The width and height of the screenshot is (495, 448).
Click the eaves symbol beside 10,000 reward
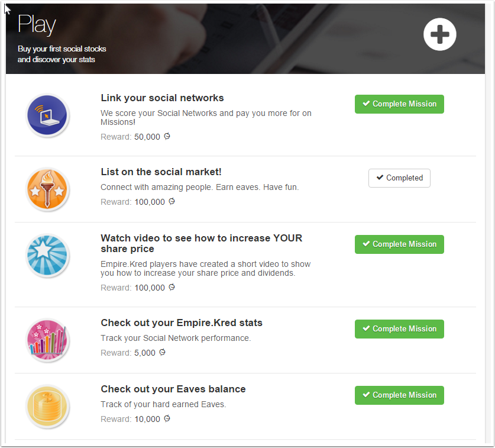tap(167, 419)
